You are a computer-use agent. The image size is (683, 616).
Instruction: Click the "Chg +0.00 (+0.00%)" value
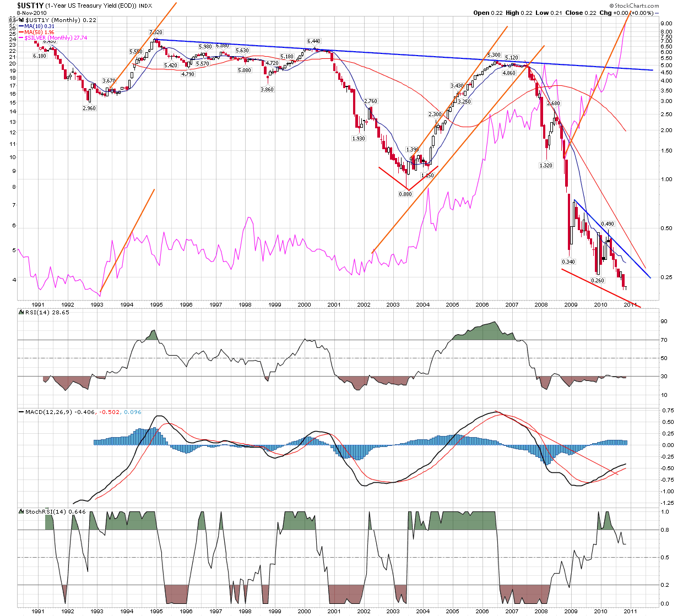click(x=626, y=13)
